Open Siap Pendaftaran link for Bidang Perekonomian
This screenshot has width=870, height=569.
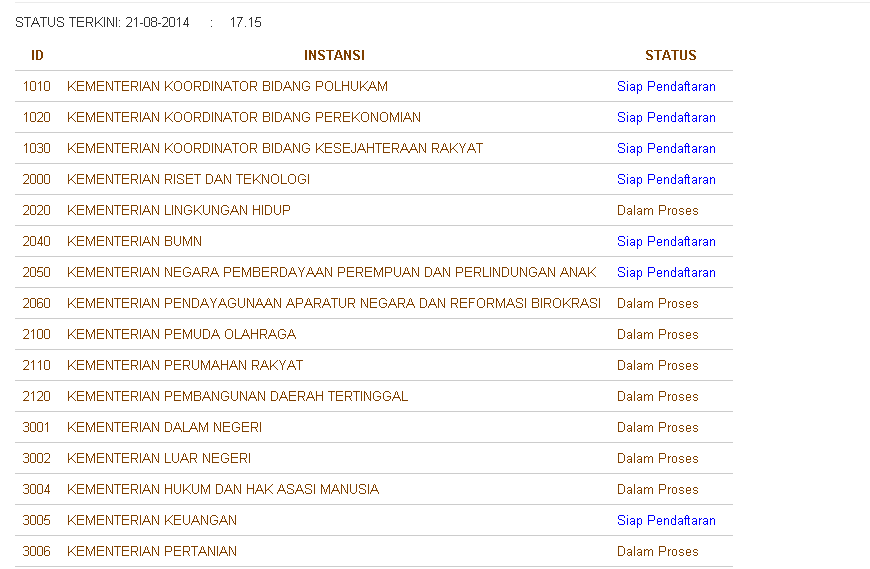666,118
